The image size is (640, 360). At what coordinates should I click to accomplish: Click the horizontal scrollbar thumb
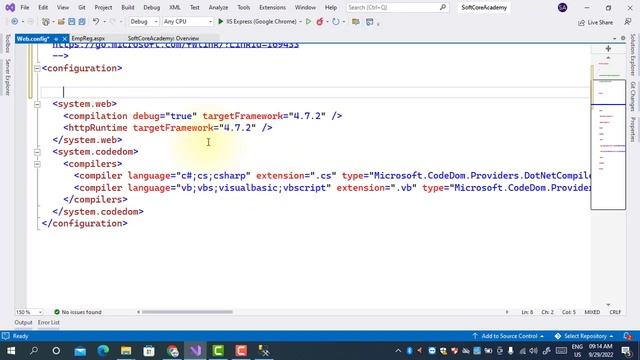click(187, 312)
